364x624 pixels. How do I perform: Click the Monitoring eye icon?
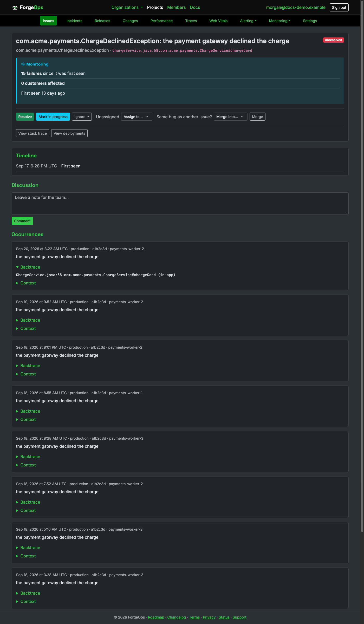pyautogui.click(x=23, y=64)
